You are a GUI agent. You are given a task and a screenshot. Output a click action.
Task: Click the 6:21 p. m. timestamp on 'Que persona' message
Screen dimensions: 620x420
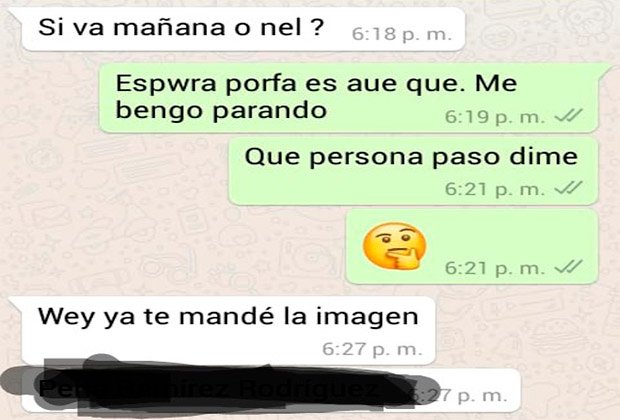[x=495, y=189]
